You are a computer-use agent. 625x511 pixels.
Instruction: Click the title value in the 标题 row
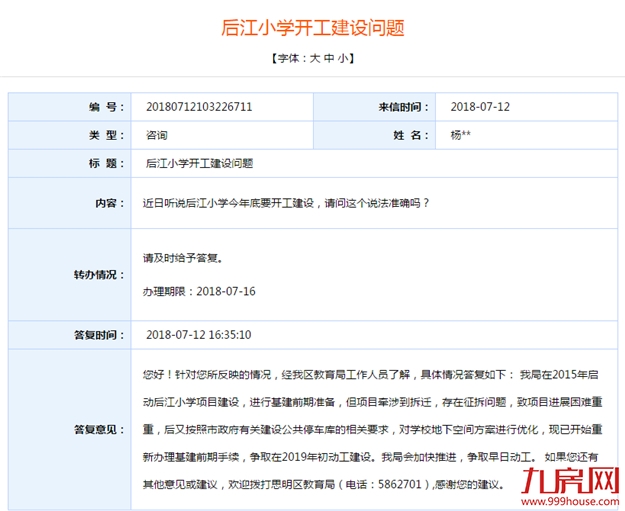(199, 163)
